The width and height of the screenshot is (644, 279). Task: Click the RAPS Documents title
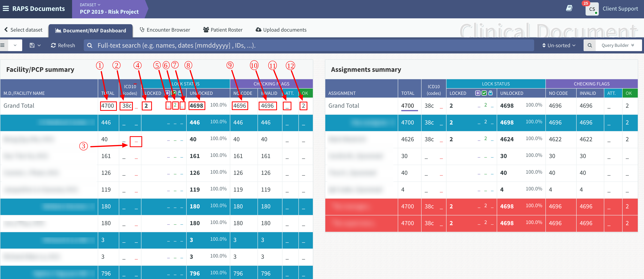tap(39, 9)
